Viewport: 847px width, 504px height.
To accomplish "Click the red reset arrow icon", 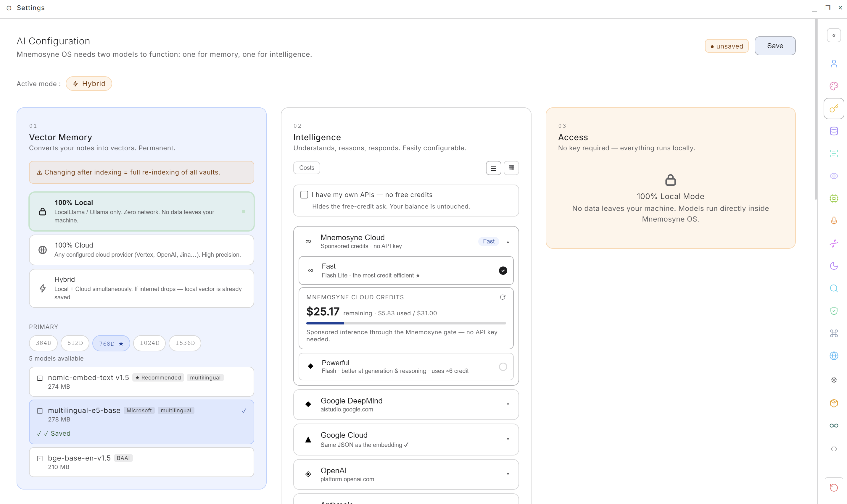I will click(834, 488).
